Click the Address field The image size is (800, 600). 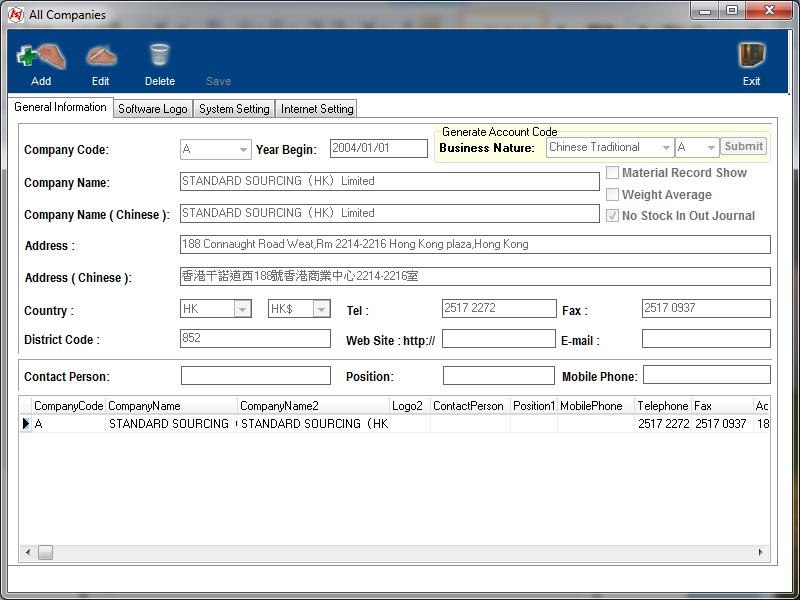click(x=475, y=244)
